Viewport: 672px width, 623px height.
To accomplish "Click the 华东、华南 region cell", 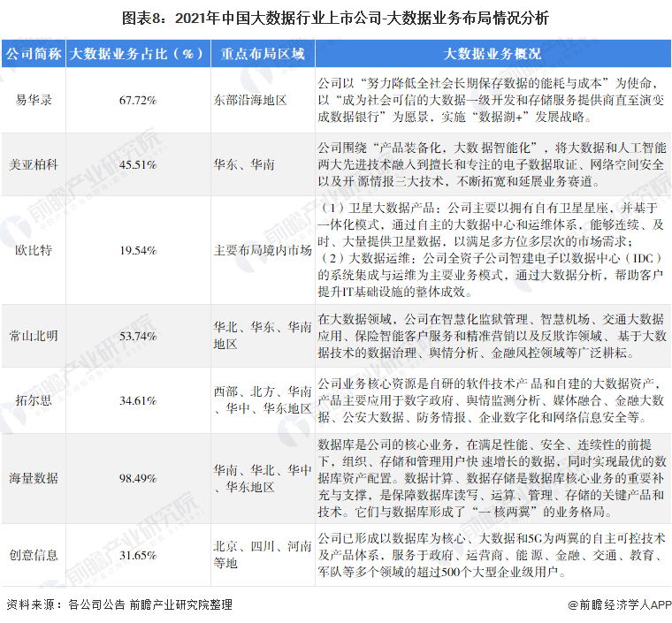I will (x=244, y=164).
